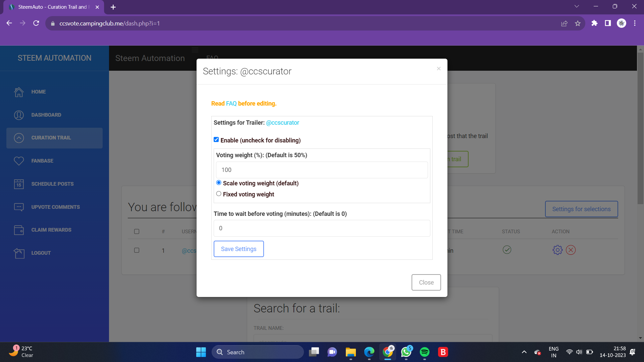This screenshot has height=362, width=644.
Task: Click the green status checkmark icon
Action: [507, 250]
